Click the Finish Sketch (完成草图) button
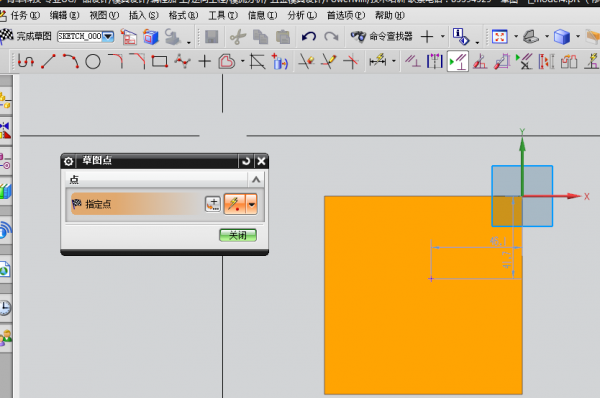Screen dimensions: 600x398 point(26,36)
